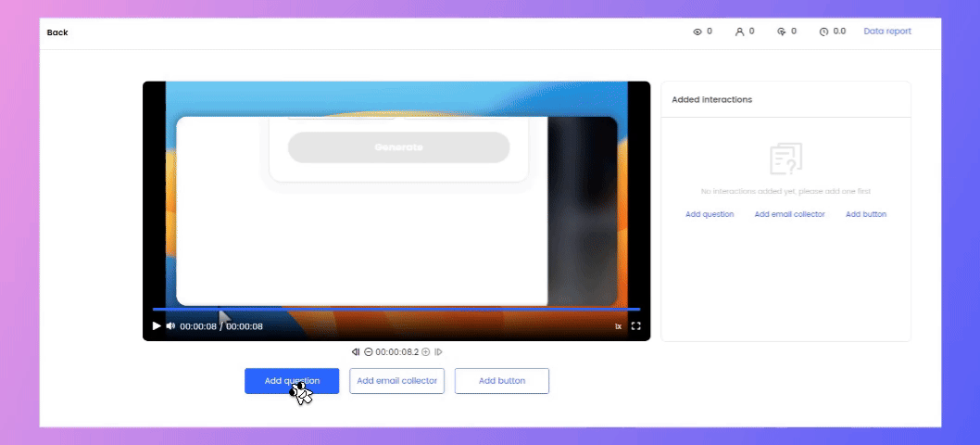The height and width of the screenshot is (445, 980).
Task: Click the video play button
Action: [x=157, y=326]
